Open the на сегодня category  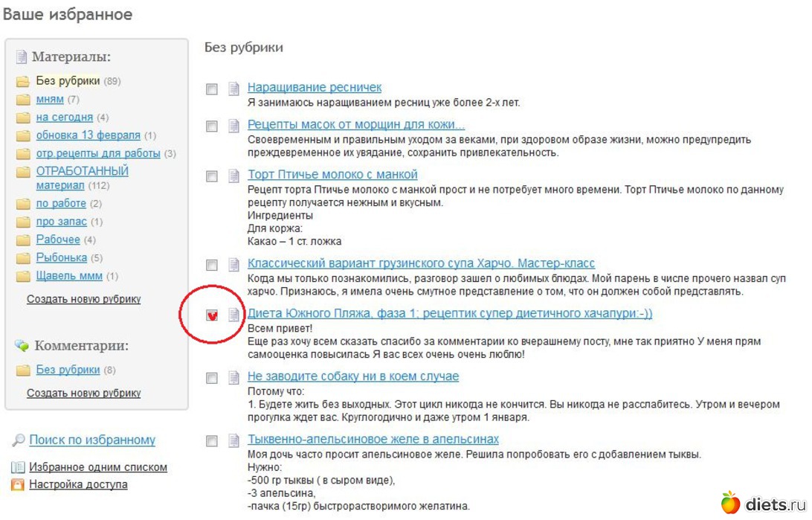(65, 118)
